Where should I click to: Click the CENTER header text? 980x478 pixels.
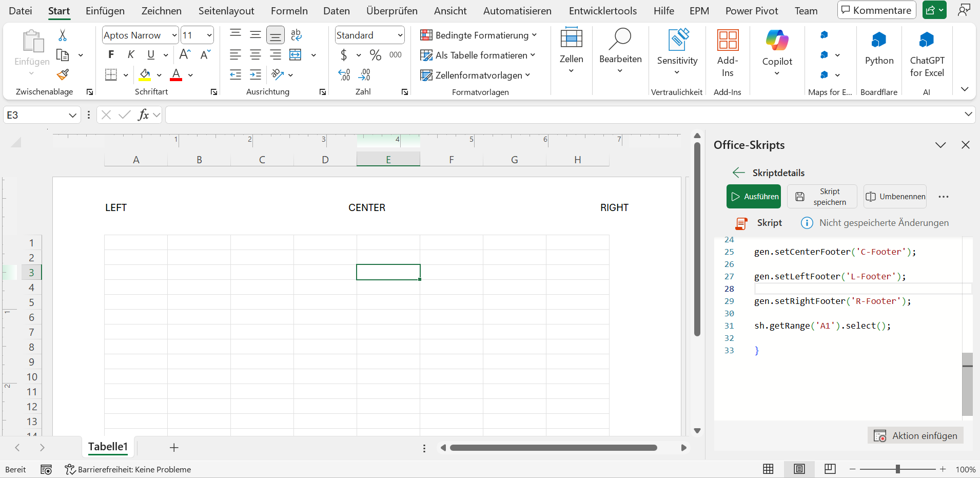click(x=367, y=207)
